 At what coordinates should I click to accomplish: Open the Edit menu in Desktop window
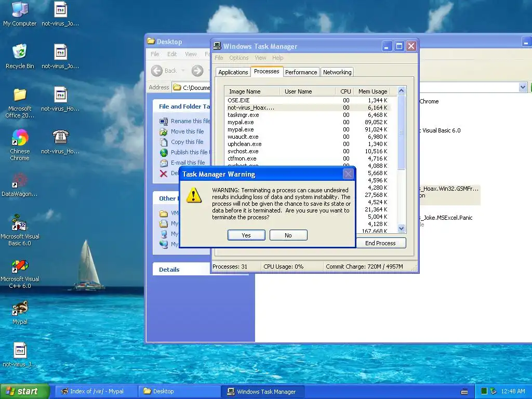click(172, 54)
